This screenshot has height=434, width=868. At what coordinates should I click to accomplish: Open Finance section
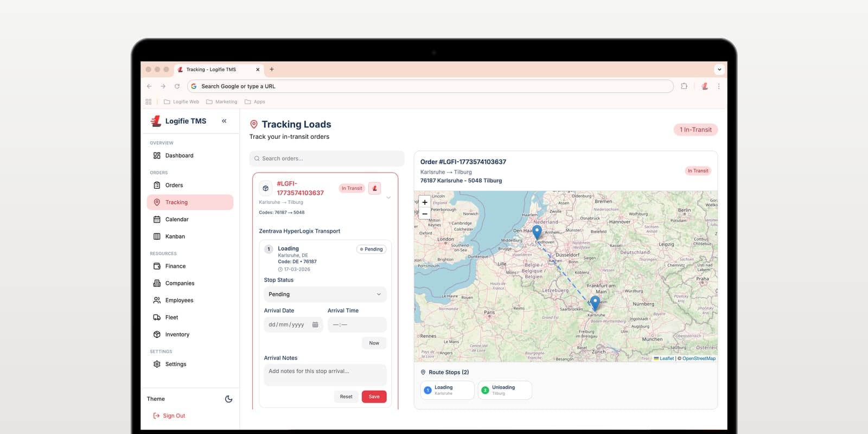click(x=190, y=266)
